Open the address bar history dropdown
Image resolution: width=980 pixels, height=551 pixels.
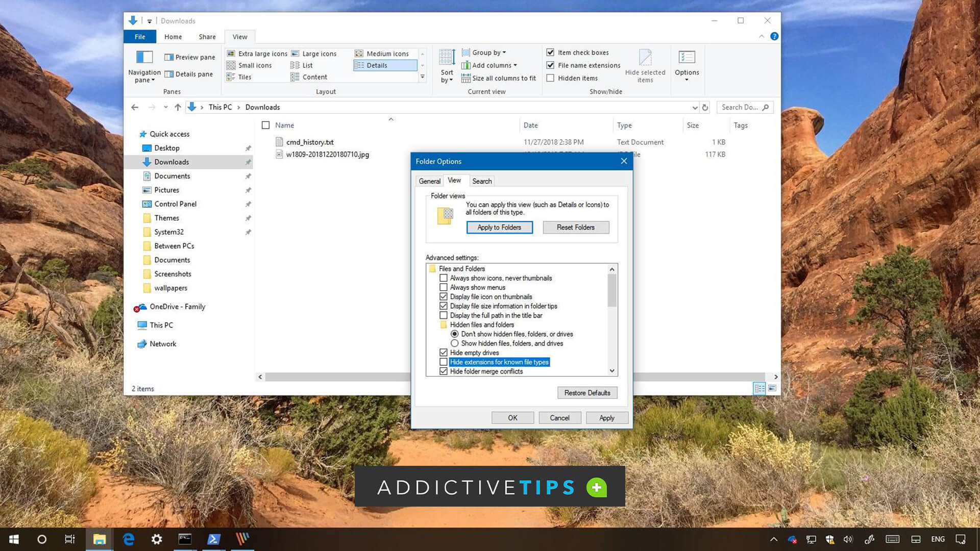coord(695,108)
